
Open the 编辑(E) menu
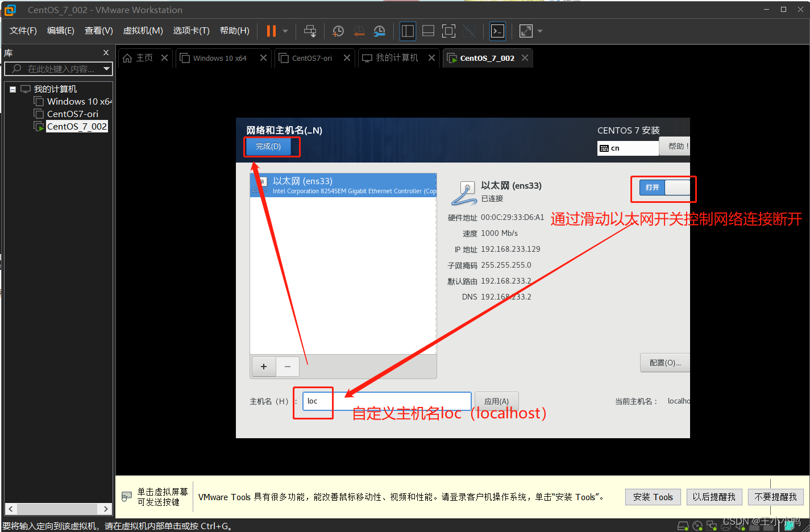click(x=61, y=31)
